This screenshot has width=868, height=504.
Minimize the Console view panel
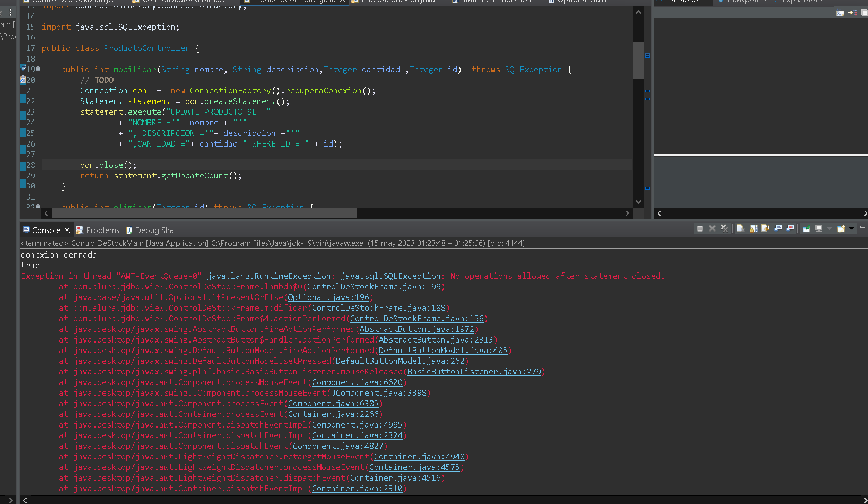click(863, 227)
